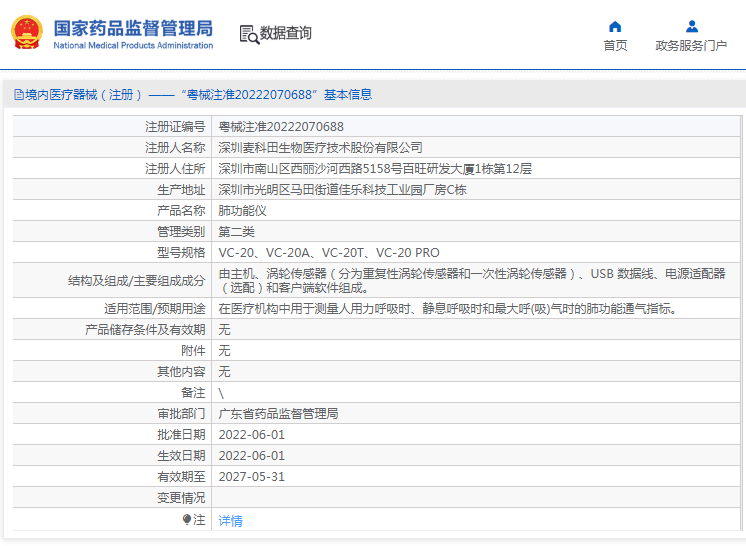746x546 pixels.
Task: Open 政务服务门户 text link
Action: tap(691, 46)
